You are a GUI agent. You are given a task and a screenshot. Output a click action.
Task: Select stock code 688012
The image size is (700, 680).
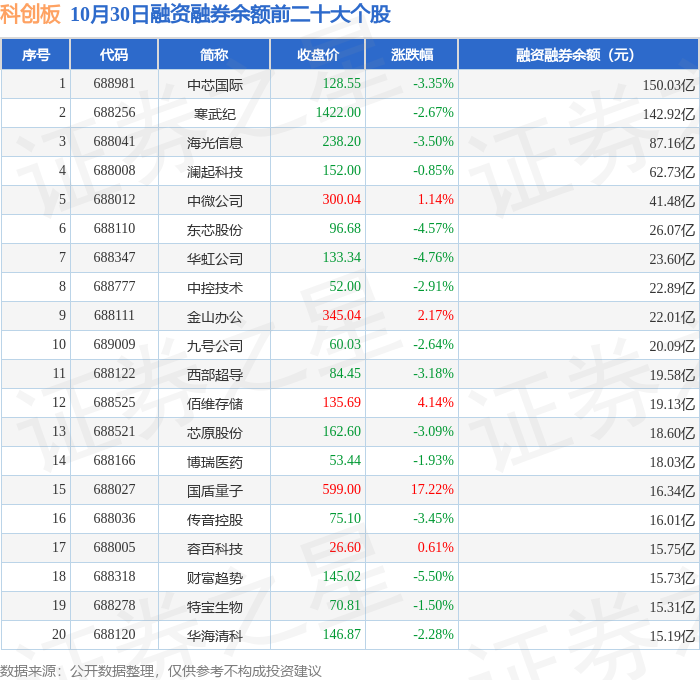point(114,200)
